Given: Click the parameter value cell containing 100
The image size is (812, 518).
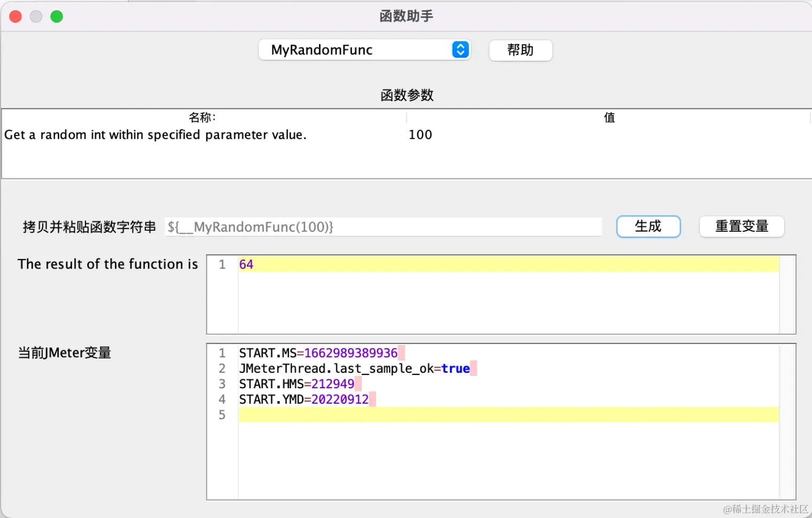Looking at the screenshot, I should click(420, 135).
